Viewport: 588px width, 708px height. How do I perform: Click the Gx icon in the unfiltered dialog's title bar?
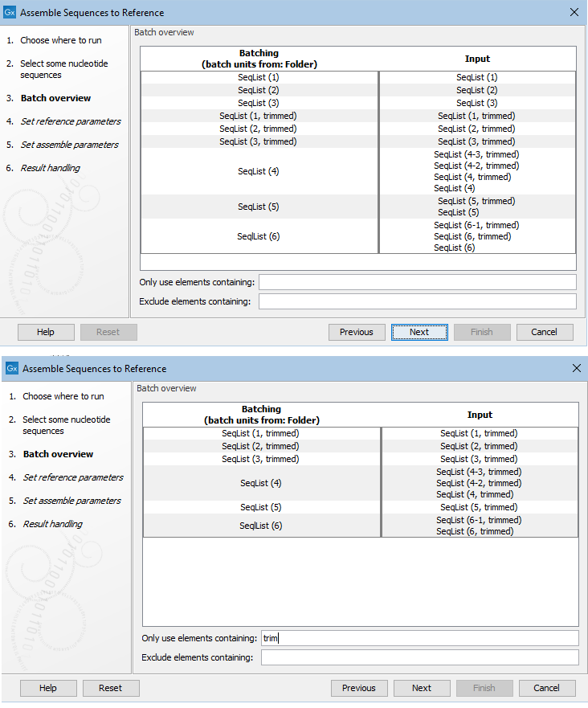pyautogui.click(x=10, y=12)
